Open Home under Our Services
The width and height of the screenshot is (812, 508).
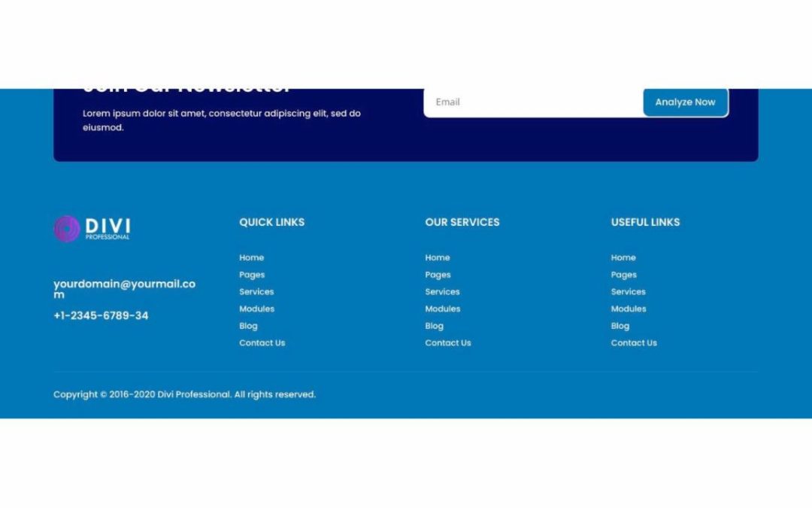coord(438,257)
